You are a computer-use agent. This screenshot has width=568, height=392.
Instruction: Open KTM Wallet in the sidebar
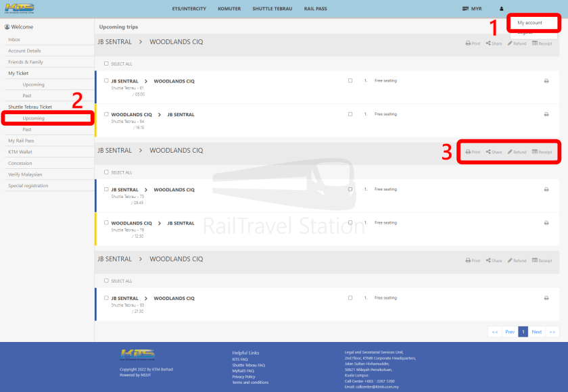20,151
